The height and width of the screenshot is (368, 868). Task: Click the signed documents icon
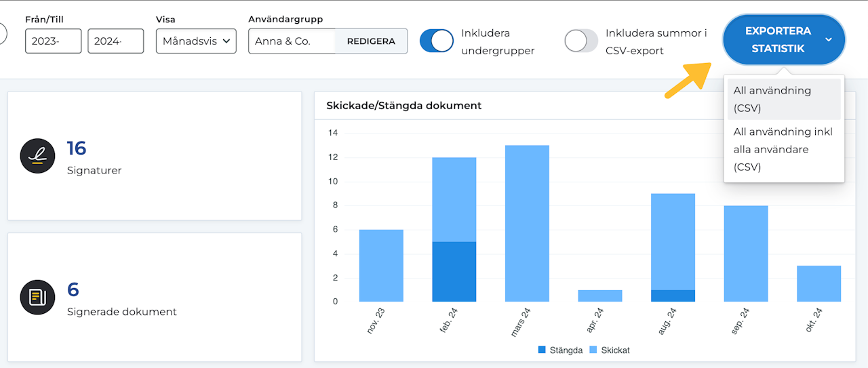click(x=37, y=297)
